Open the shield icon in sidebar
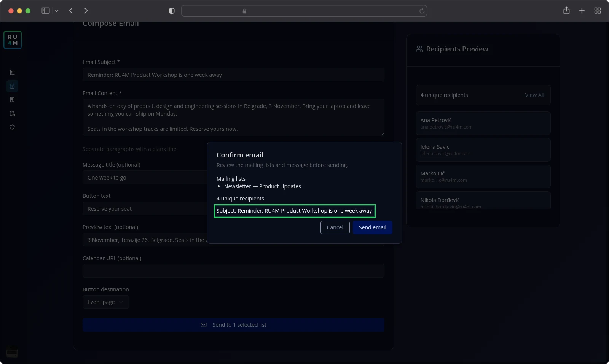The image size is (609, 364). pyautogui.click(x=12, y=127)
